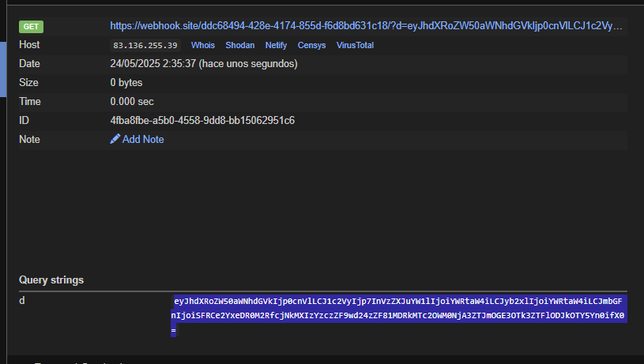Click the host IP 83.136.255.39
Image resolution: width=644 pixels, height=364 pixels.
pyautogui.click(x=146, y=46)
